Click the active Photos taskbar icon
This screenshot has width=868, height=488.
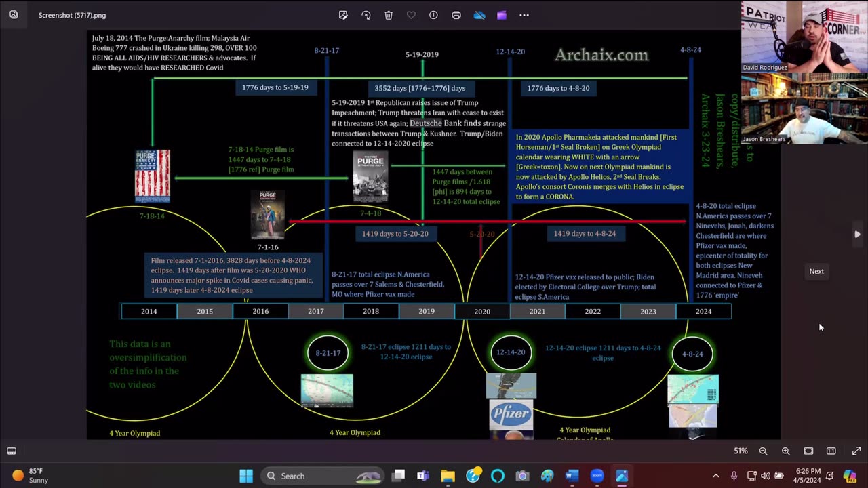pyautogui.click(x=622, y=476)
